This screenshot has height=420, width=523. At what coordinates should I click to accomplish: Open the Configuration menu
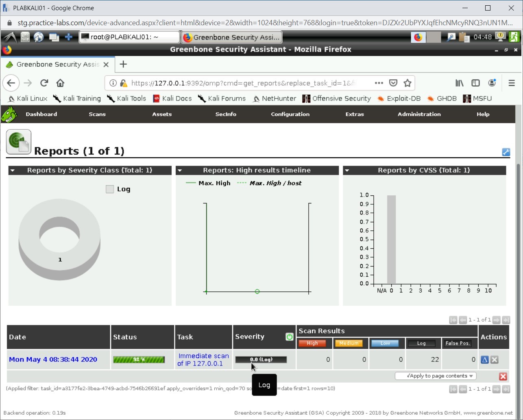coord(290,114)
